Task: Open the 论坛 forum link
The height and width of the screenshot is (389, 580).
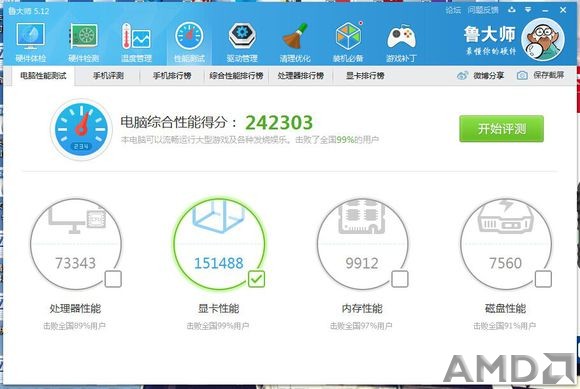Action: pos(453,10)
